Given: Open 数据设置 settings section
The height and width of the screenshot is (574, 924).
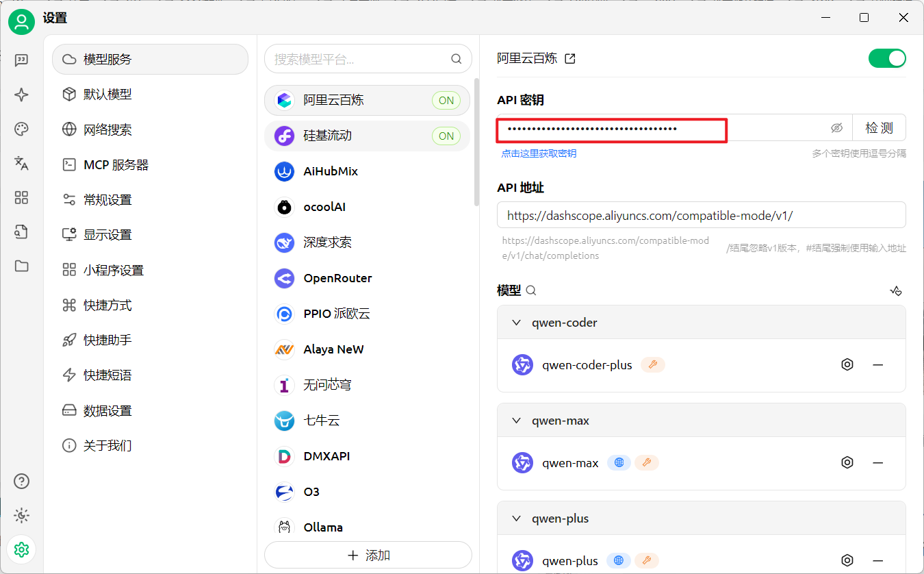Looking at the screenshot, I should (150, 411).
